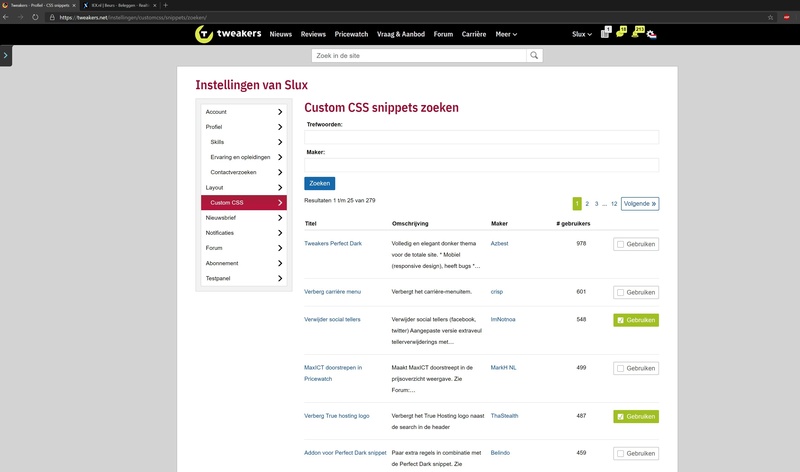This screenshot has width=800, height=472.
Task: Open the Slux user dropdown
Action: coord(582,34)
